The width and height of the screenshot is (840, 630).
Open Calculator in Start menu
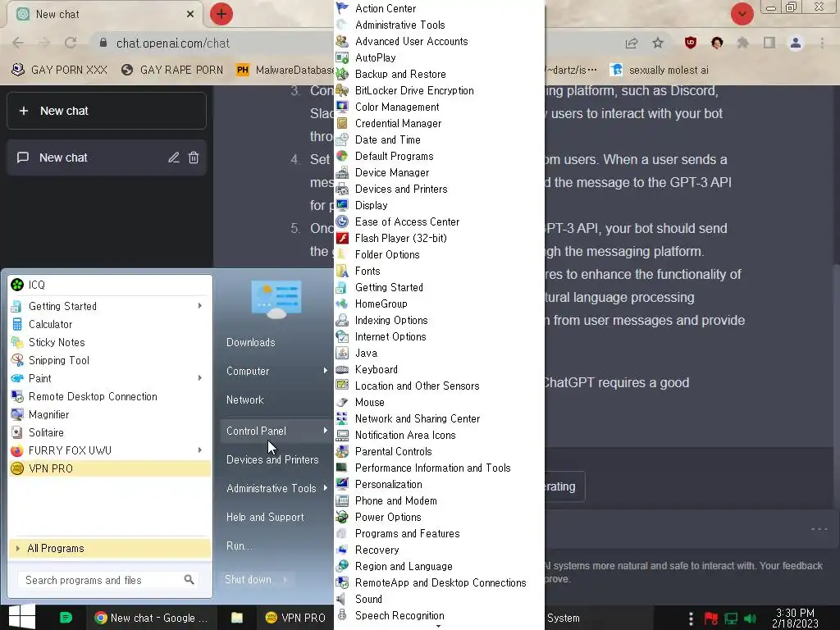click(50, 324)
